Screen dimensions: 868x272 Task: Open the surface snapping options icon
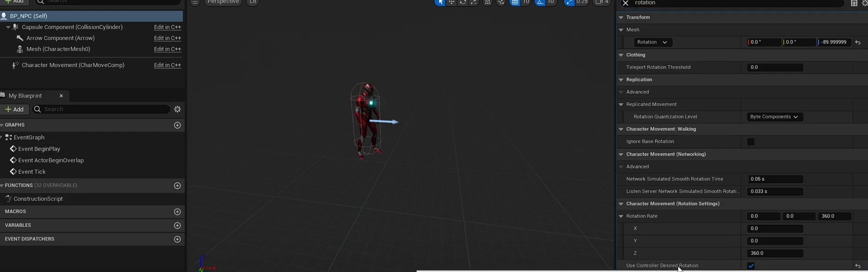[501, 2]
